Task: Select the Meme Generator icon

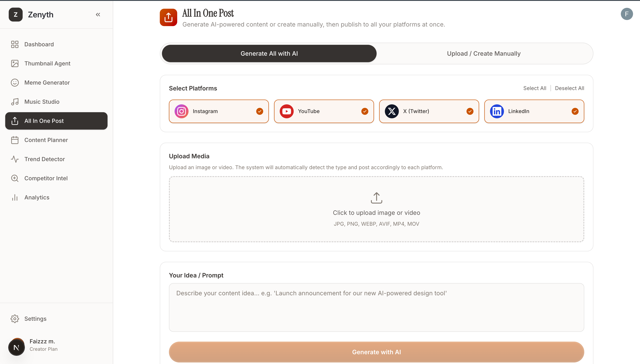Action: tap(15, 82)
